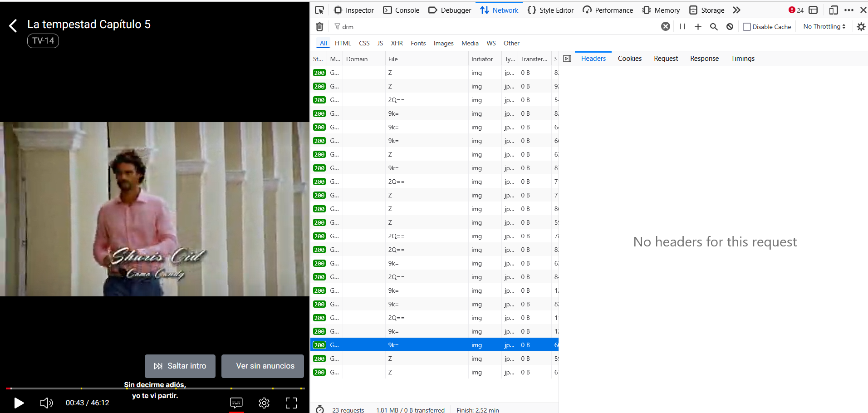The image size is (868, 413).
Task: Filter requests by Images
Action: coord(444,43)
